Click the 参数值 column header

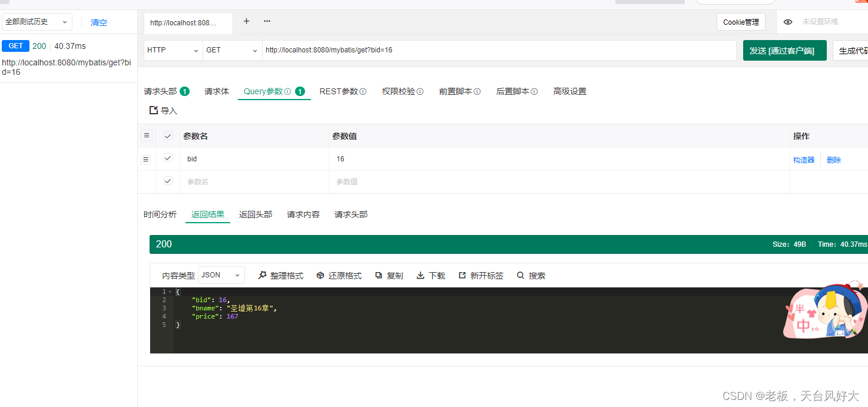pyautogui.click(x=344, y=136)
